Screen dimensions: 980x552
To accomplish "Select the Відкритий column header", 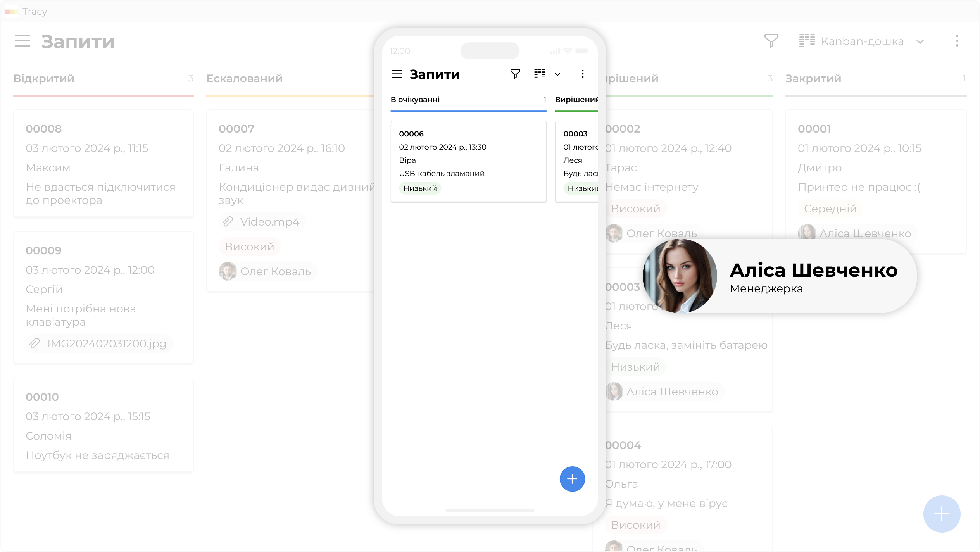I will (44, 79).
